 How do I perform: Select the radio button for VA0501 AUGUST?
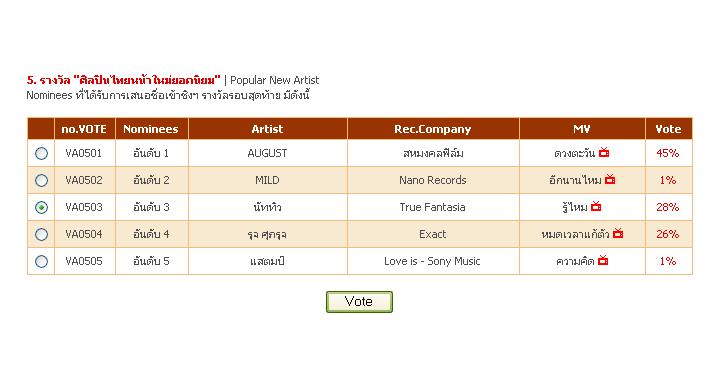tap(41, 153)
